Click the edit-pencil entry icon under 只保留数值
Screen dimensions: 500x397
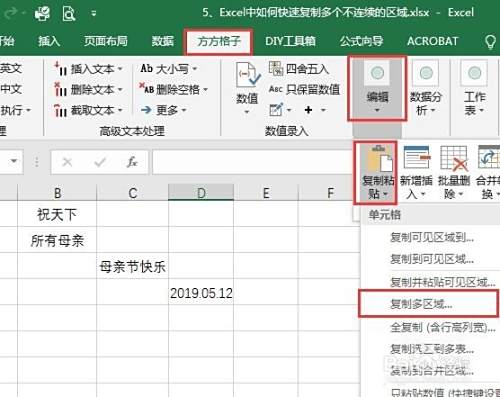[x=277, y=110]
